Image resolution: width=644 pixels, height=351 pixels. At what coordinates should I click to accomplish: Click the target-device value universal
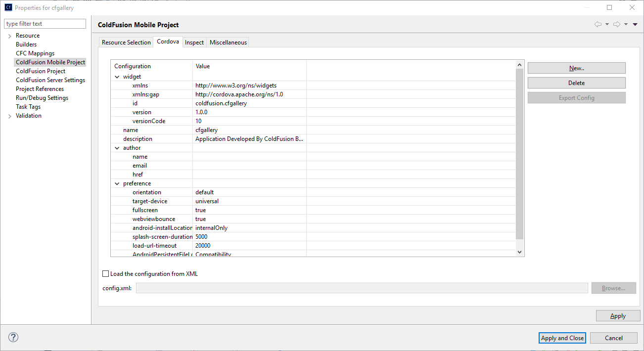tap(207, 201)
